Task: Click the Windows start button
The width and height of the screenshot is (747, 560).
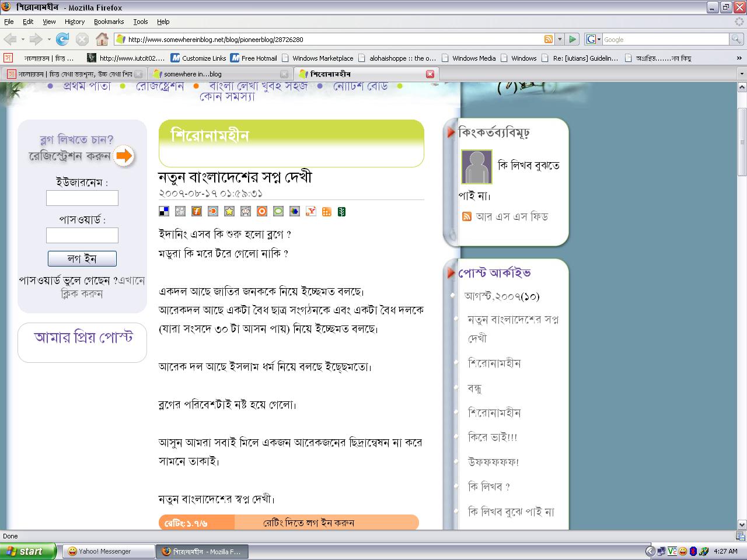Action: pyautogui.click(x=28, y=551)
